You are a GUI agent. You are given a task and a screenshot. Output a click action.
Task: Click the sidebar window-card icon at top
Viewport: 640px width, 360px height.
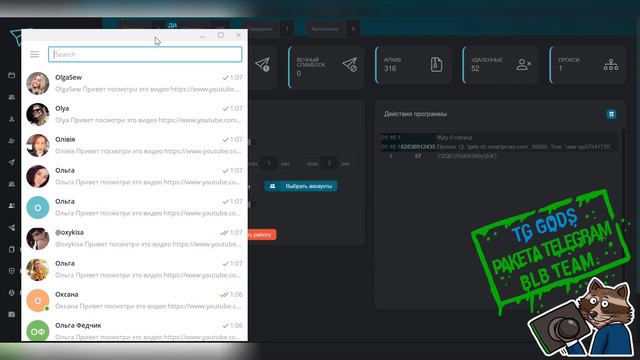tap(11, 75)
